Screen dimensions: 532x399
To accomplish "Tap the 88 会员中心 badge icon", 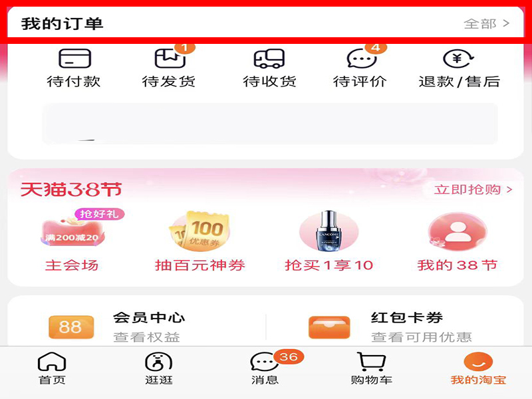I will click(71, 327).
